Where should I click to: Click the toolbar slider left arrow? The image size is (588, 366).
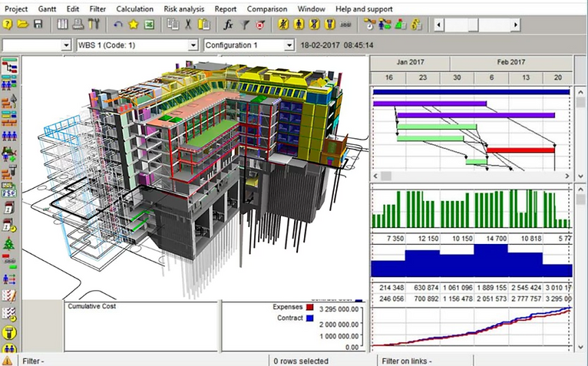coord(439,25)
